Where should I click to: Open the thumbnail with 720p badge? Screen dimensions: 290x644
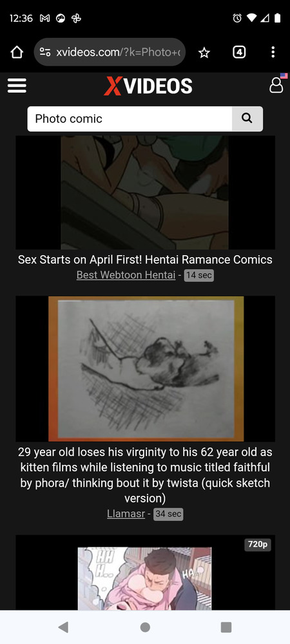coord(146,573)
